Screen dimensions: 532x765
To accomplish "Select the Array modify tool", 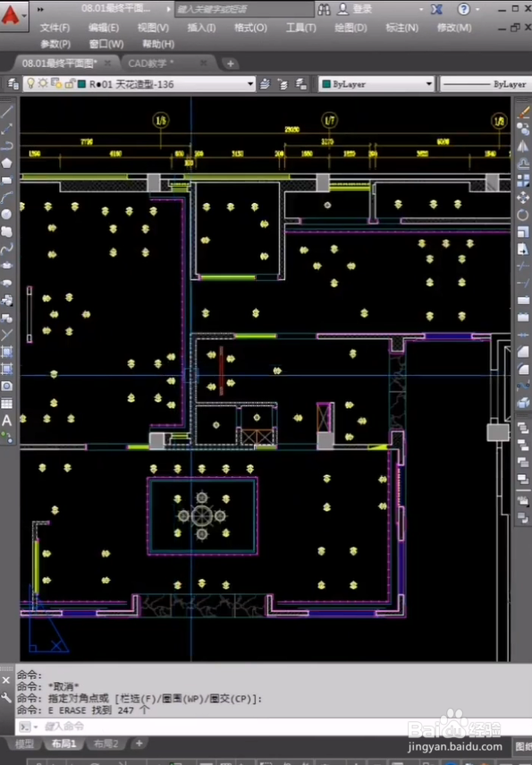I will click(523, 181).
